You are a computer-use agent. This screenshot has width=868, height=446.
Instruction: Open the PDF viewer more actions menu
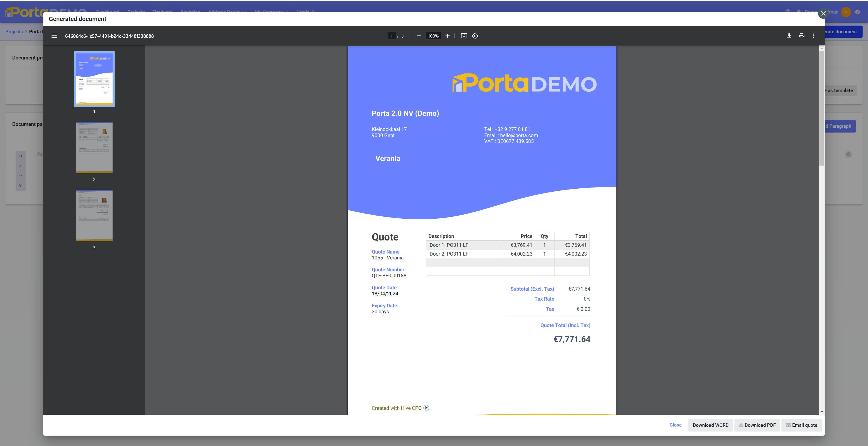814,36
